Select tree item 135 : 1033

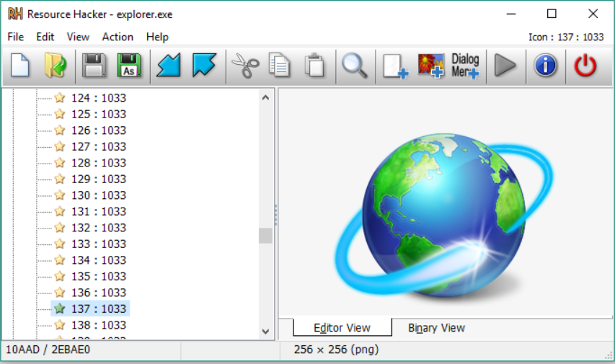99,276
